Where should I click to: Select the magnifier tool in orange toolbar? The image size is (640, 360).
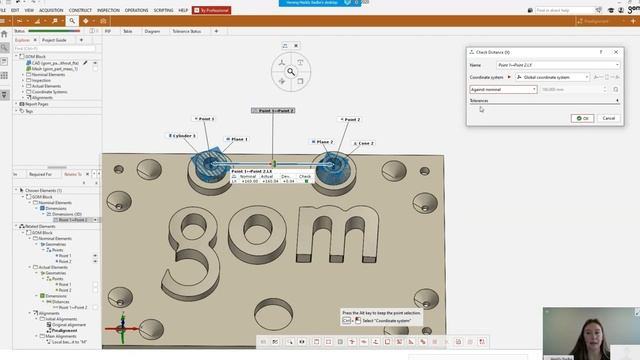(72, 21)
